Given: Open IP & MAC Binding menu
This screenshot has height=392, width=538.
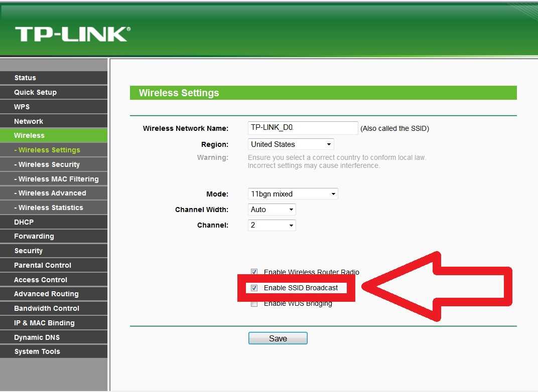Looking at the screenshot, I should [54, 323].
